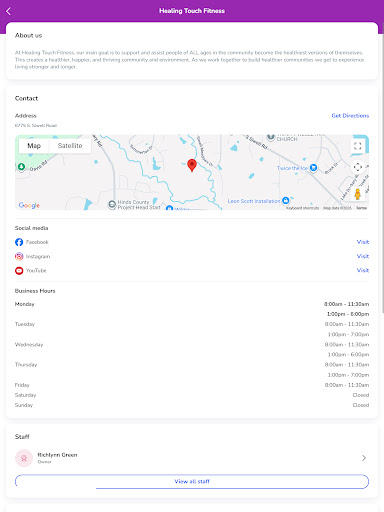Image resolution: width=384 pixels, height=512 pixels.
Task: Click the YouTube logo icon
Action: (19, 271)
